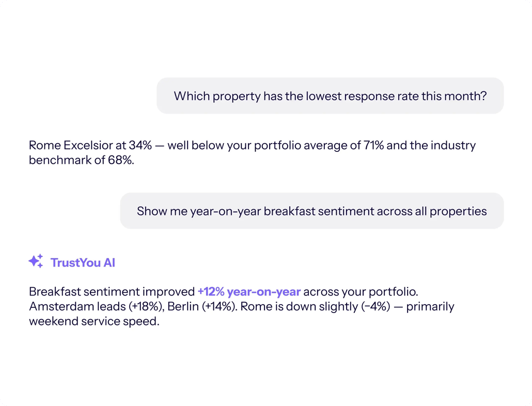
Task: Click 'Breakfast sentiment improved' text
Action: coord(112,292)
